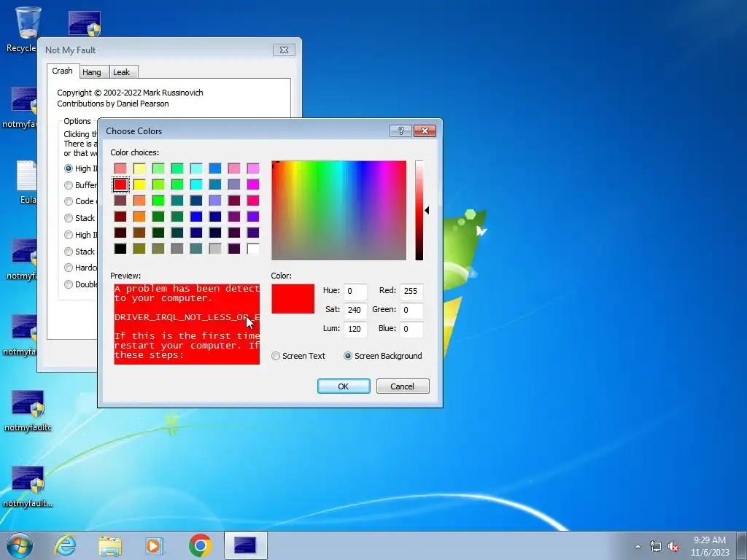Launch Google Chrome from the taskbar
The width and height of the screenshot is (747, 560).
coord(200,545)
